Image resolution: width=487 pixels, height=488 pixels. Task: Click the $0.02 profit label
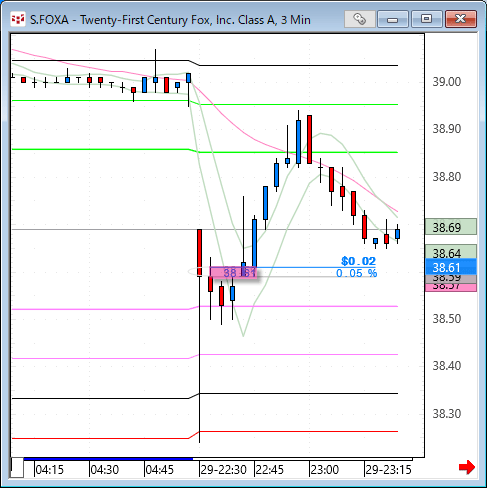[x=359, y=261]
